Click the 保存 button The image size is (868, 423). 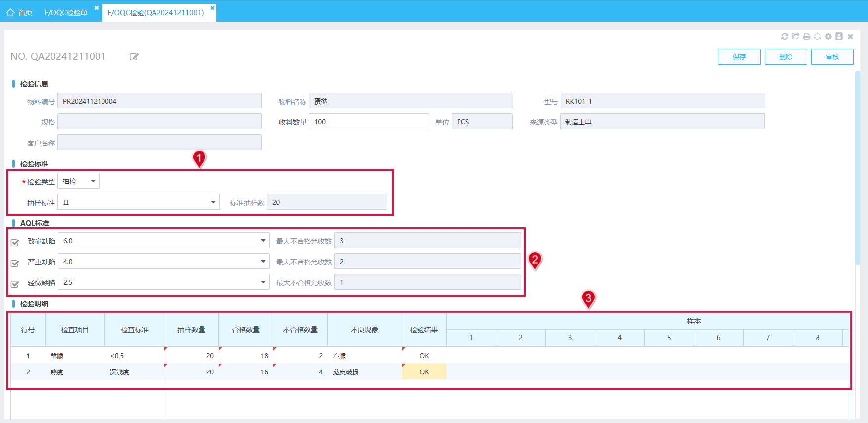[739, 57]
